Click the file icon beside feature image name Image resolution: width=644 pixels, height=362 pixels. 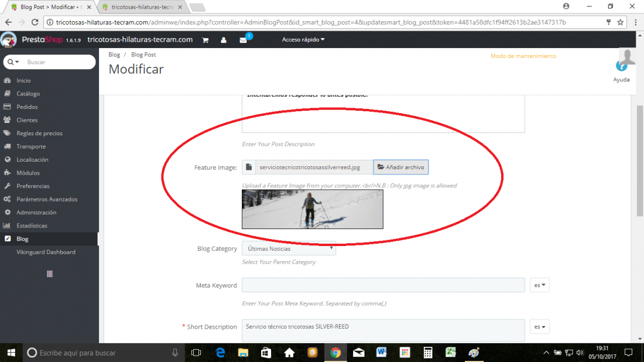click(248, 168)
